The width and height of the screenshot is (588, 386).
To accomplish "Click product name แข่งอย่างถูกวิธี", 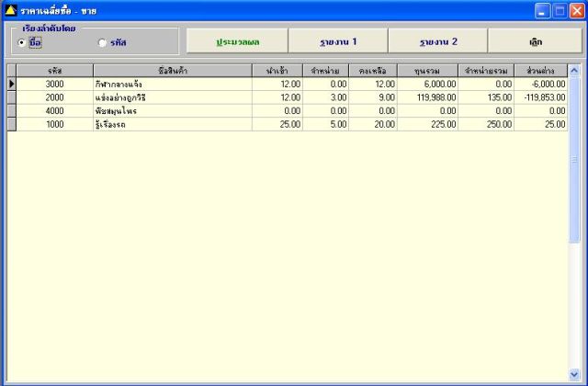I will click(x=173, y=97).
